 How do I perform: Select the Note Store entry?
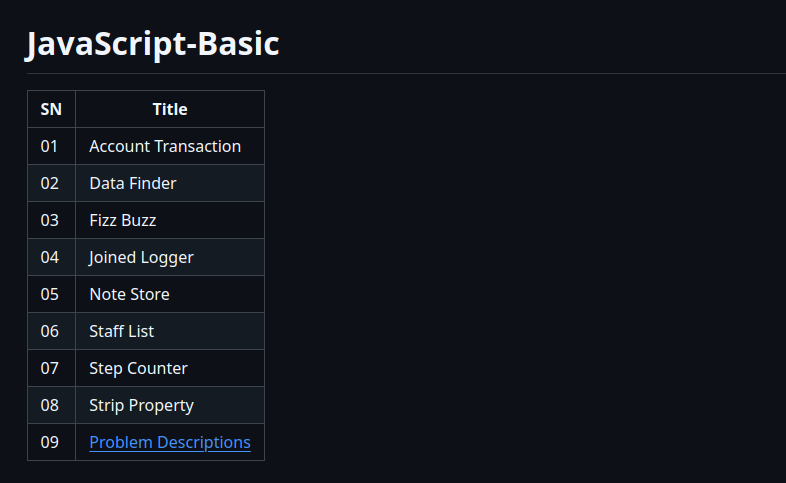129,294
